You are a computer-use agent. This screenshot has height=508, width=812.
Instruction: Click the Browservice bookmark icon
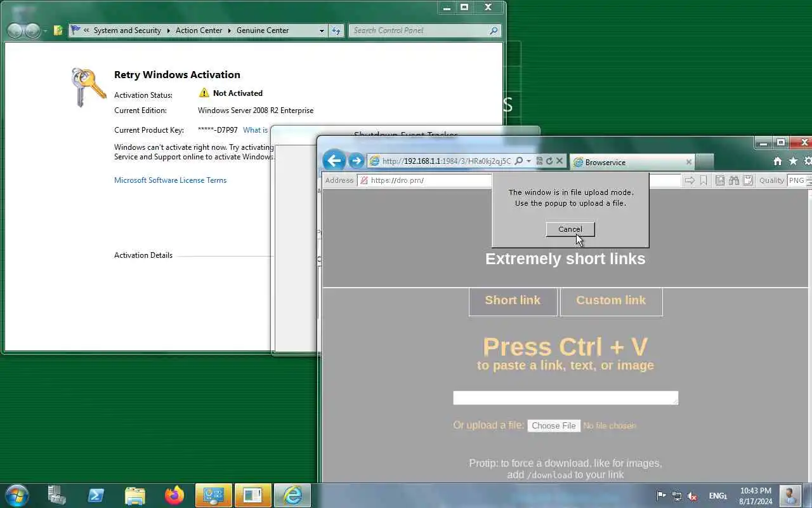click(x=704, y=180)
